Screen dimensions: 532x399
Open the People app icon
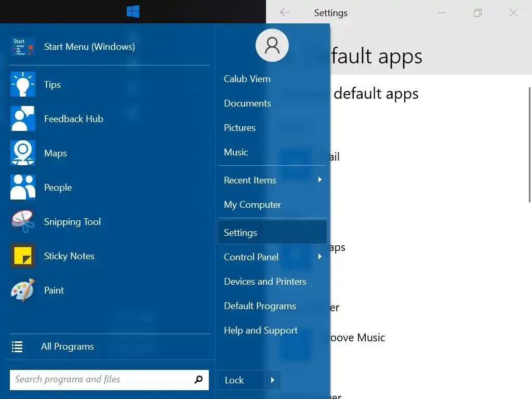point(23,187)
